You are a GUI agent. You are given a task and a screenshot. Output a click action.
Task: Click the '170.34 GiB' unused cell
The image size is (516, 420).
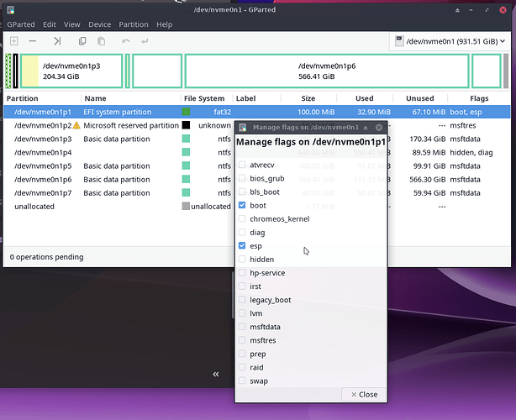click(428, 139)
